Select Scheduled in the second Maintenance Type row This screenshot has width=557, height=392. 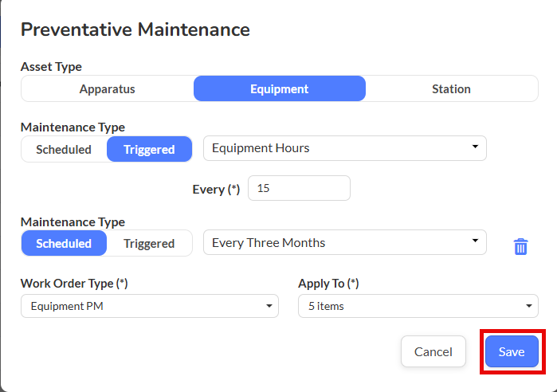(x=64, y=243)
